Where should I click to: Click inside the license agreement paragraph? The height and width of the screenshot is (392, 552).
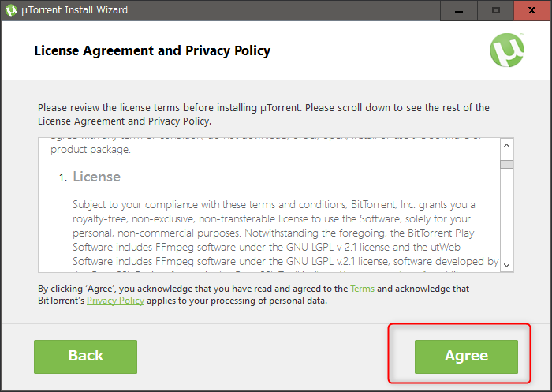coord(276,233)
